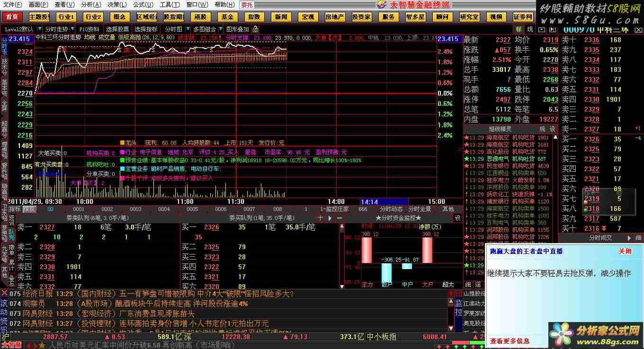Click the 委托 trading button
Screen dimensions: 644x349
(x=246, y=5)
